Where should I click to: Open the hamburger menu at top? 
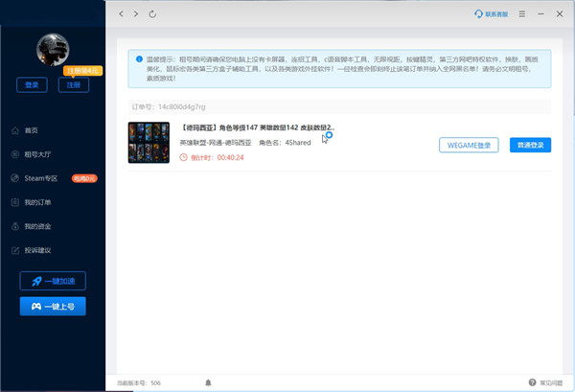[x=522, y=14]
